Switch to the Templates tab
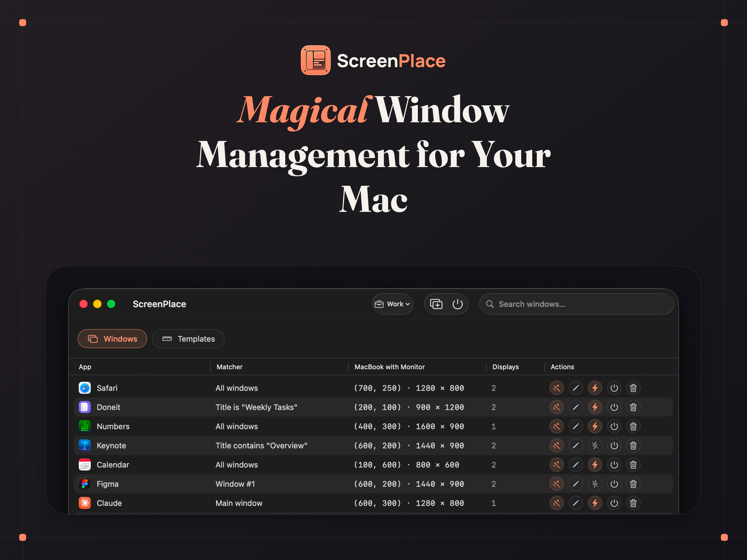The width and height of the screenshot is (747, 560). (x=188, y=339)
